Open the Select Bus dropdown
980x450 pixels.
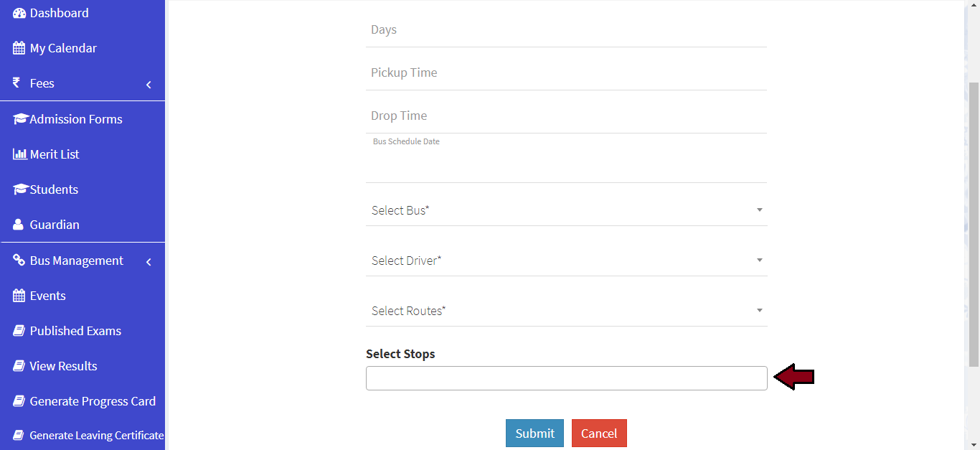coord(566,210)
